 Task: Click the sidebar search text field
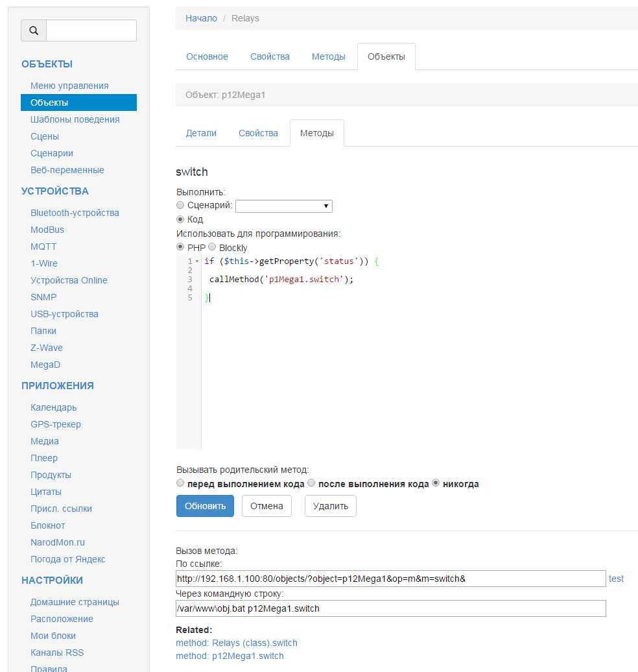coord(91,30)
